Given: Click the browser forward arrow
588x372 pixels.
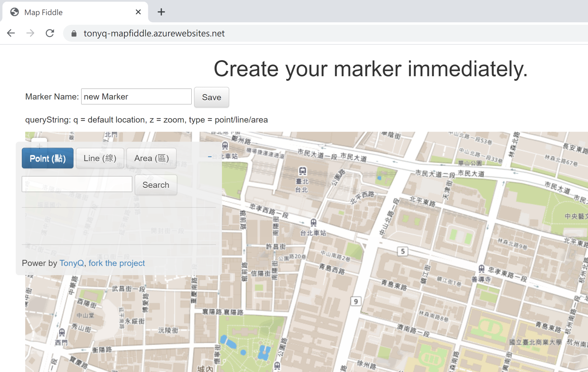Looking at the screenshot, I should (x=30, y=33).
